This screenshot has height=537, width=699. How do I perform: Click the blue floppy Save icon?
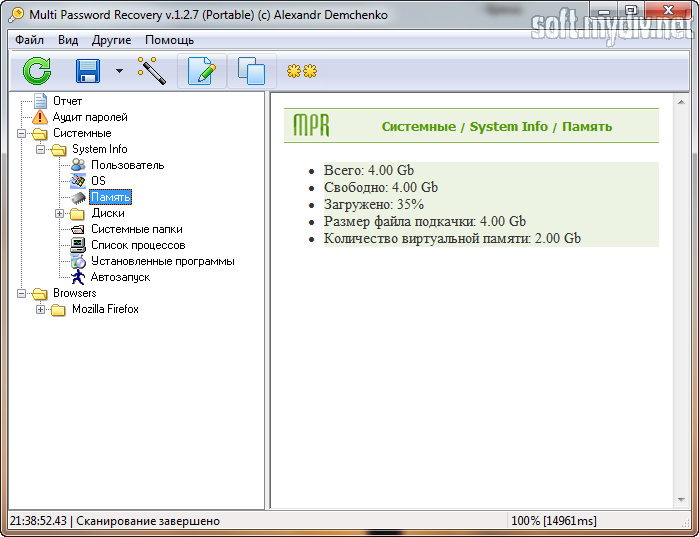click(x=88, y=71)
